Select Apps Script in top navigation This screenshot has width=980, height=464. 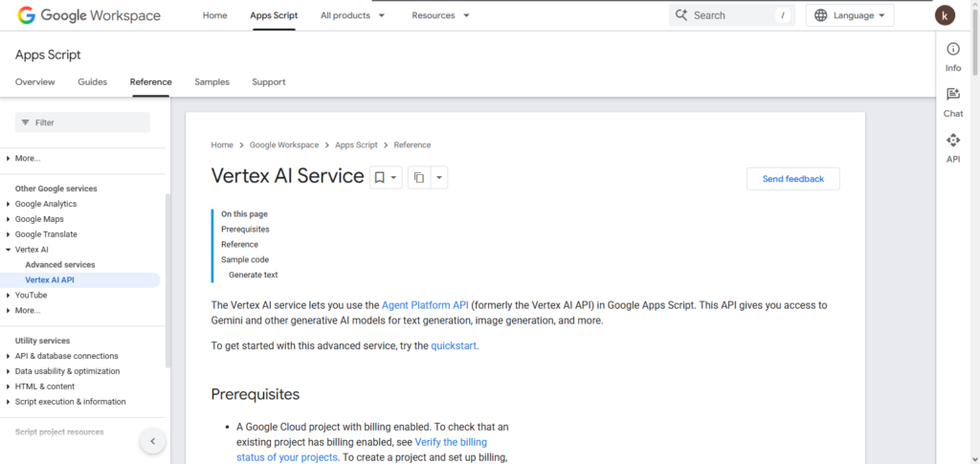click(x=274, y=15)
